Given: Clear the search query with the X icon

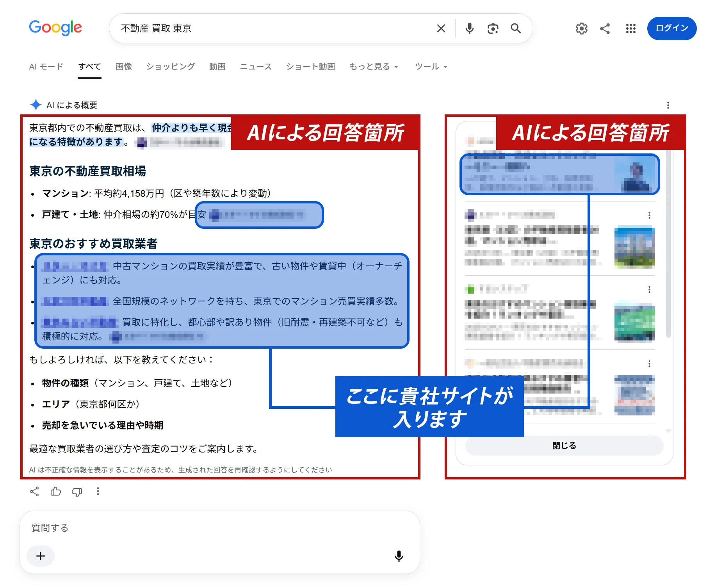Looking at the screenshot, I should coord(441,29).
